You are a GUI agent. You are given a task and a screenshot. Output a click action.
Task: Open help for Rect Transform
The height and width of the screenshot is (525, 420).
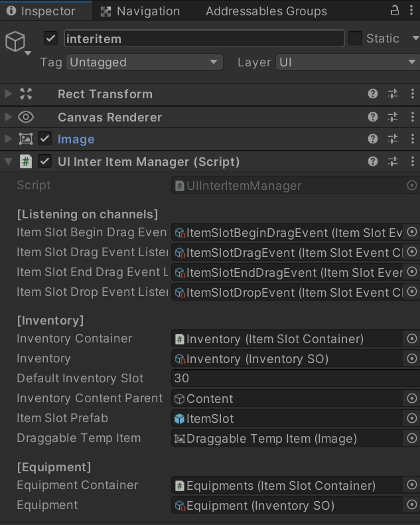[372, 94]
